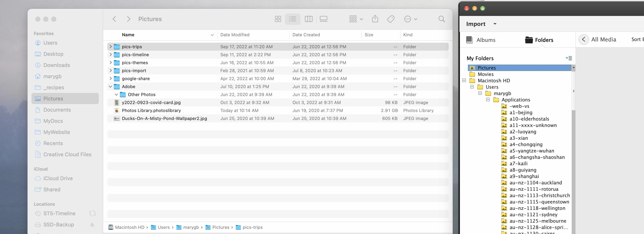Screen dimensions: 644x234
Task: Switch Finder to gallery view
Action: coord(324,19)
